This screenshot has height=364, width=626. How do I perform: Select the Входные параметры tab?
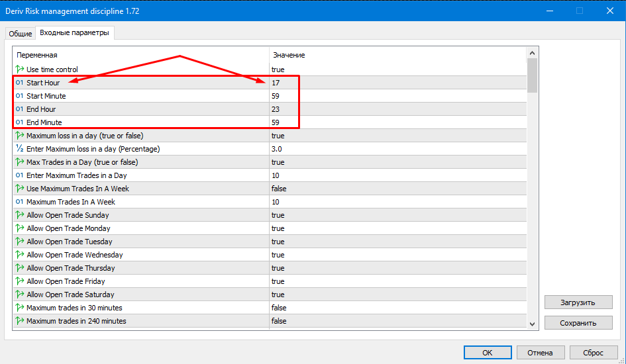coord(75,32)
